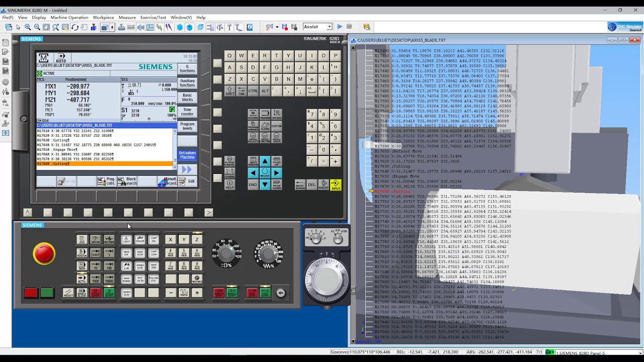The height and width of the screenshot is (362, 644).
Task: Open Exercise/Test menu
Action: click(153, 18)
